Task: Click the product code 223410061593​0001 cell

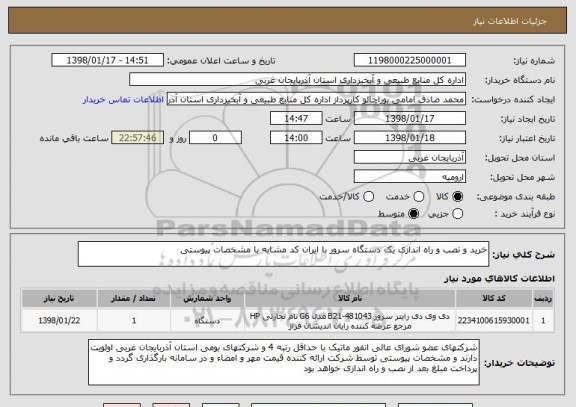Action: pyautogui.click(x=494, y=321)
